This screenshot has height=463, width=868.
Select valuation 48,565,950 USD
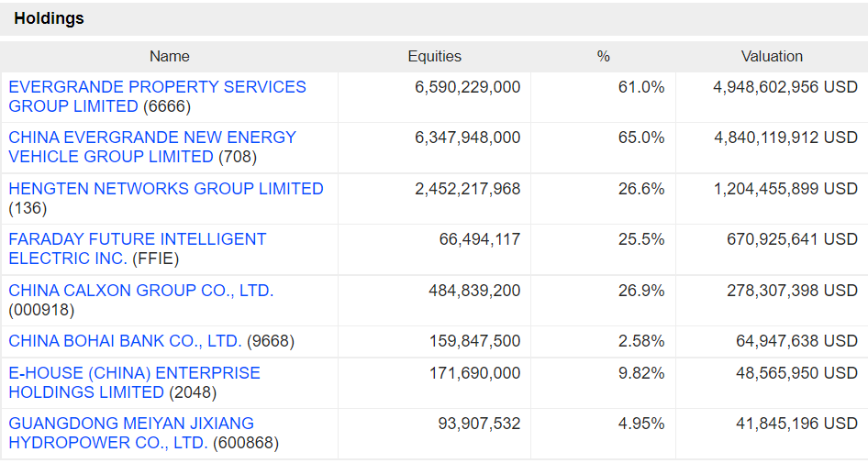pyautogui.click(x=797, y=373)
